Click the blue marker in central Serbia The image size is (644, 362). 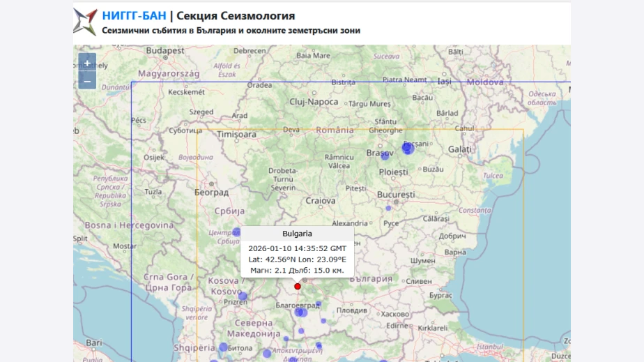pos(236,232)
